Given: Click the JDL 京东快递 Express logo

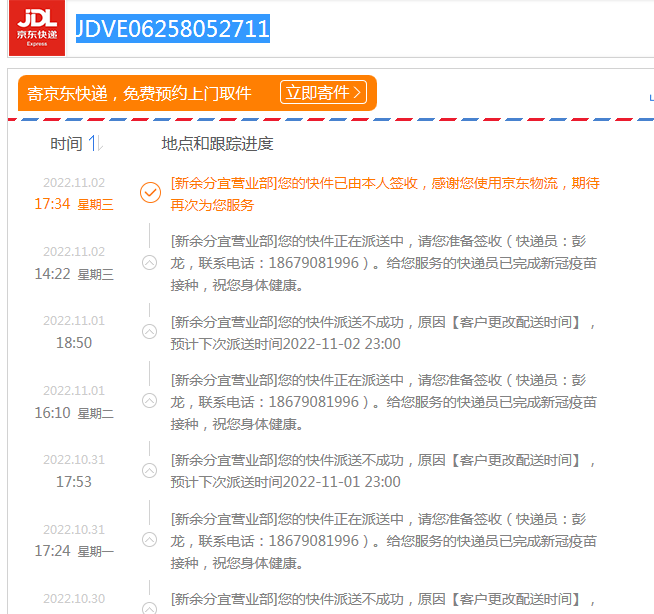Looking at the screenshot, I should tap(37, 28).
